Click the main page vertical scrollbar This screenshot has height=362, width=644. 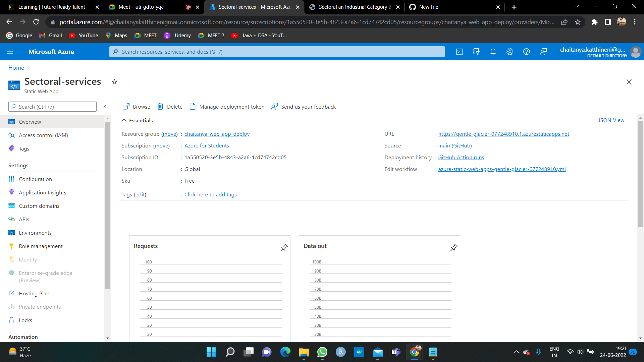point(640,174)
